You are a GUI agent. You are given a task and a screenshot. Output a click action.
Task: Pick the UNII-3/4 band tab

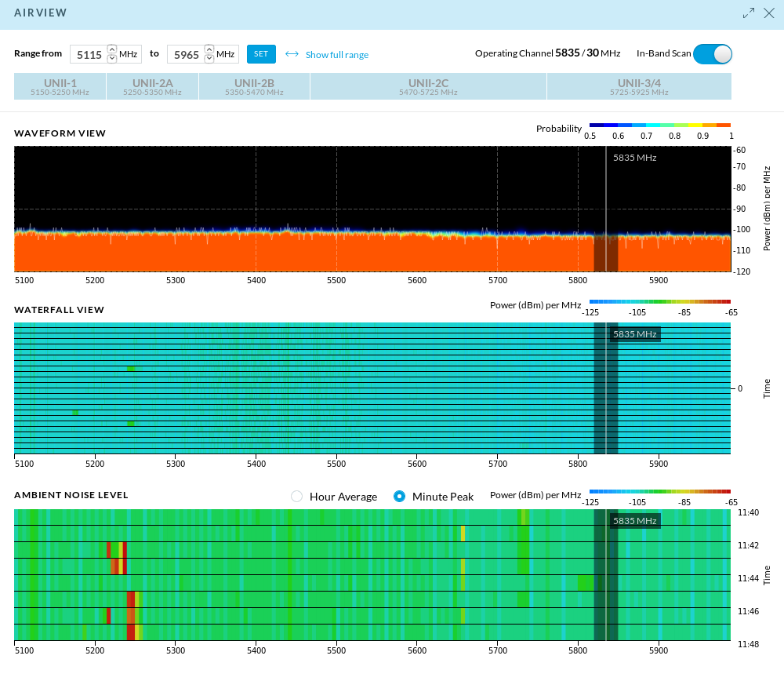(x=639, y=86)
